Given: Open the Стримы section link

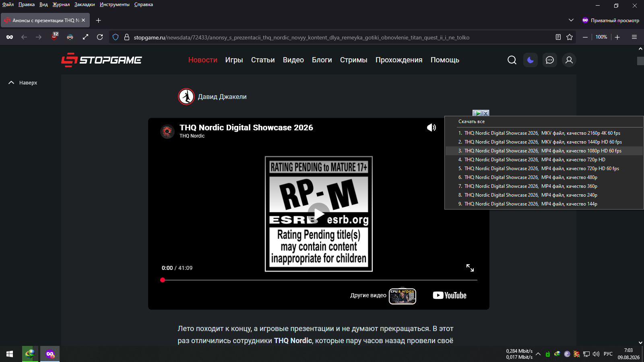Looking at the screenshot, I should (354, 60).
